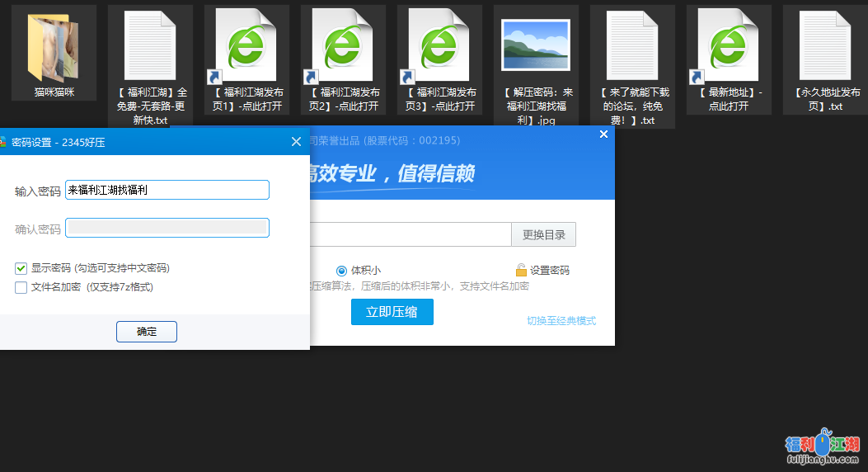
Task: Click the 更换目录 button
Action: 543,234
